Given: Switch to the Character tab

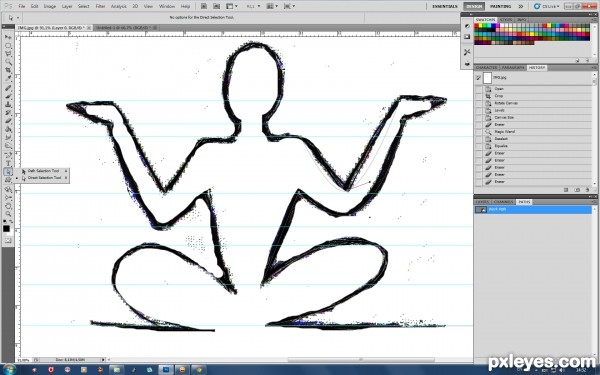Looking at the screenshot, I should click(x=486, y=68).
